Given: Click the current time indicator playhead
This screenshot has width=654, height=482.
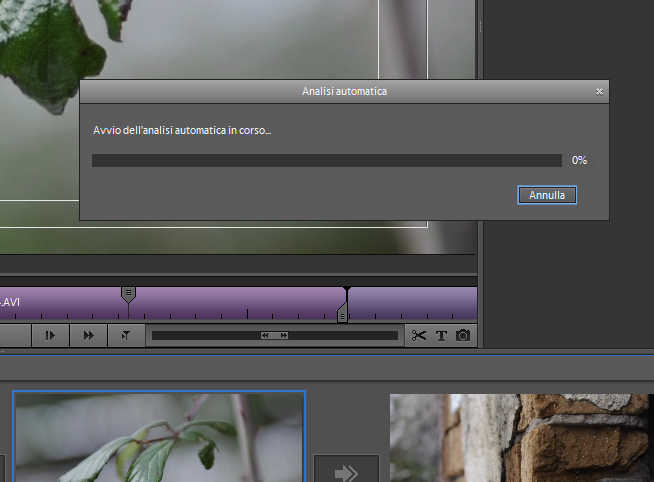Looking at the screenshot, I should 346,291.
